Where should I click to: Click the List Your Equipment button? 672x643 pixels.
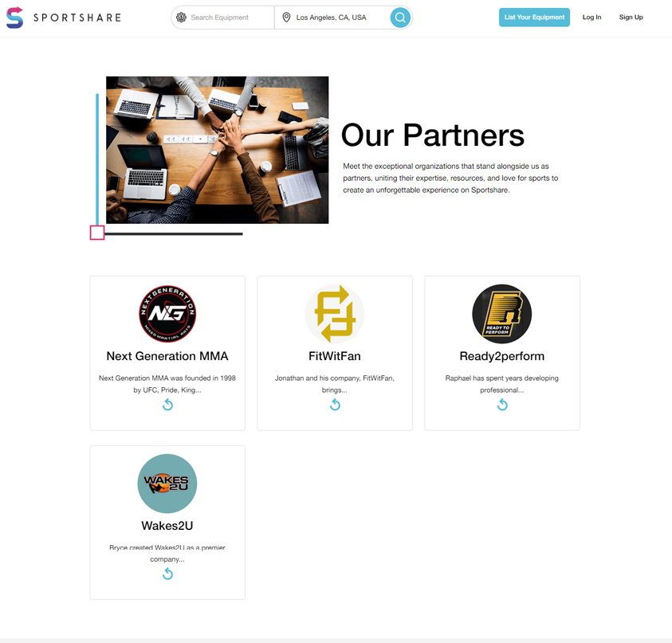534,18
